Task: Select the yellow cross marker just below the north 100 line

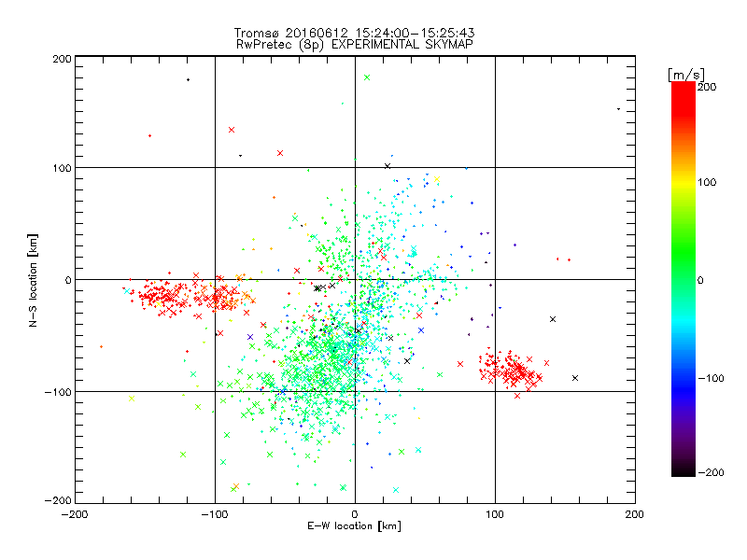Action: pyautogui.click(x=437, y=179)
